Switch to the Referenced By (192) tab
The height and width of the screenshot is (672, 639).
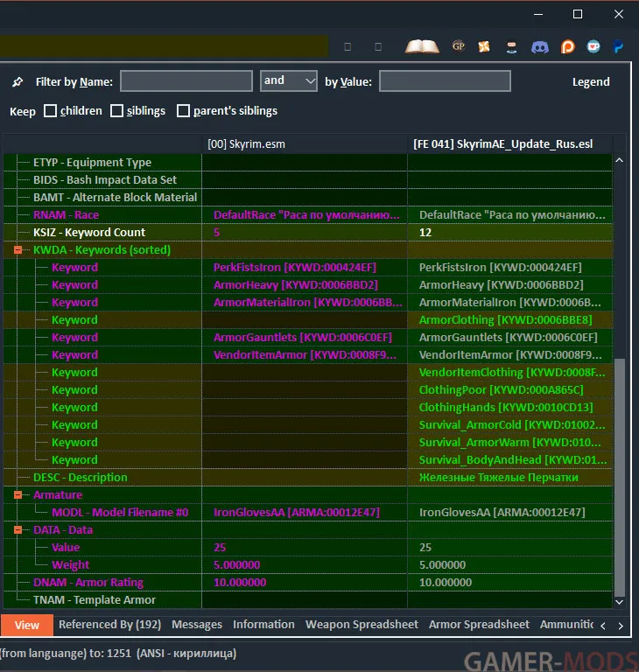point(109,625)
